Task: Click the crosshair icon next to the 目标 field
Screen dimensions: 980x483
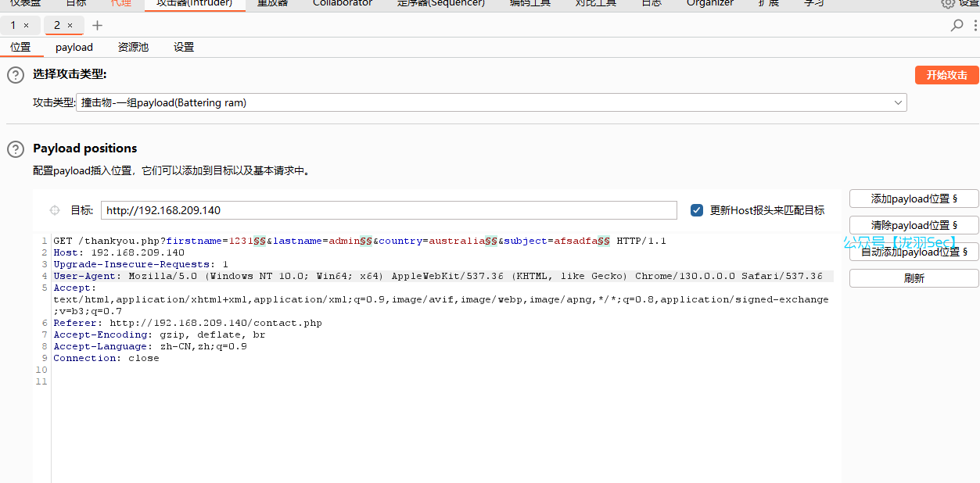Action: pyautogui.click(x=54, y=209)
